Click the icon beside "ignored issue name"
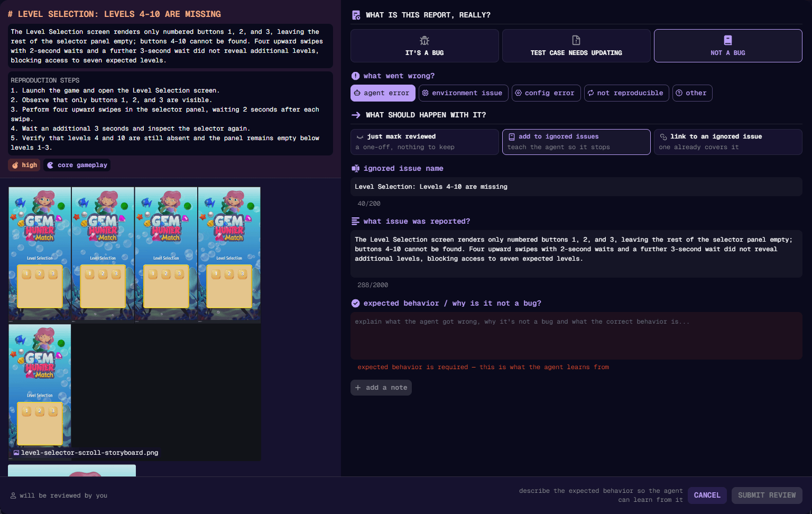 click(x=356, y=169)
